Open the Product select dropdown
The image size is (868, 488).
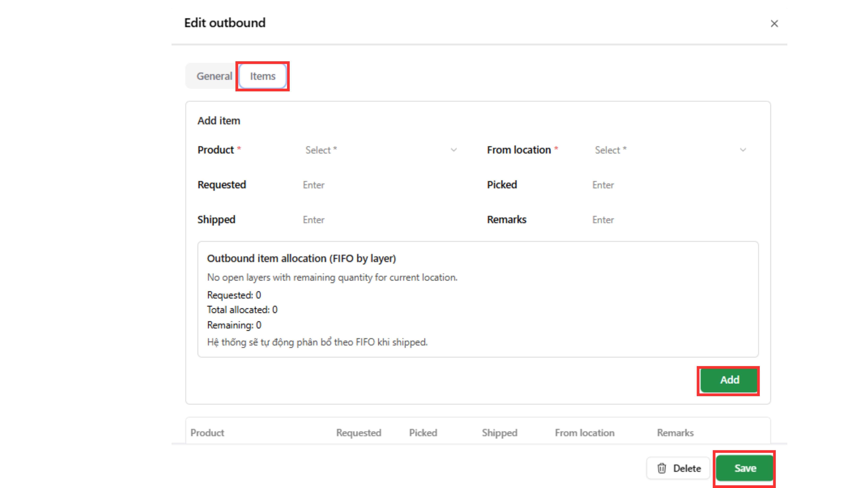point(377,150)
